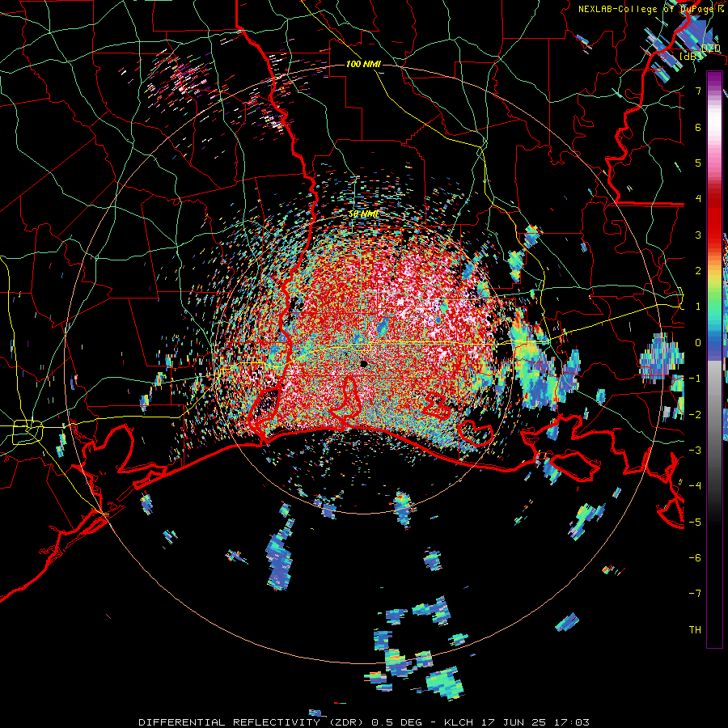Click the "7" tick label on color scale
This screenshot has width=728, height=728.
(698, 91)
